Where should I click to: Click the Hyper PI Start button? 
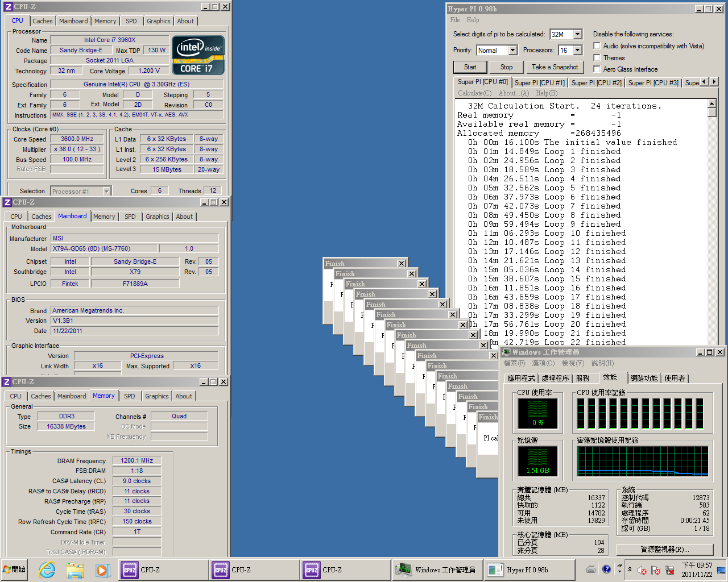click(470, 67)
